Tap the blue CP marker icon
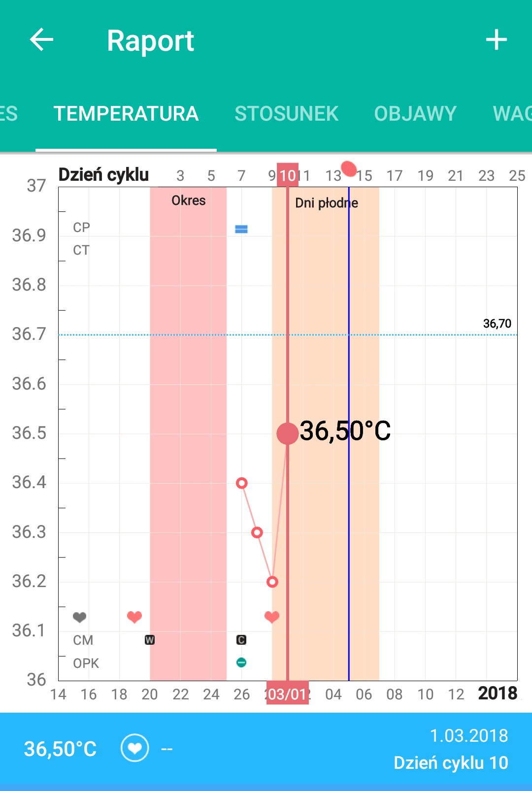 coord(241,229)
